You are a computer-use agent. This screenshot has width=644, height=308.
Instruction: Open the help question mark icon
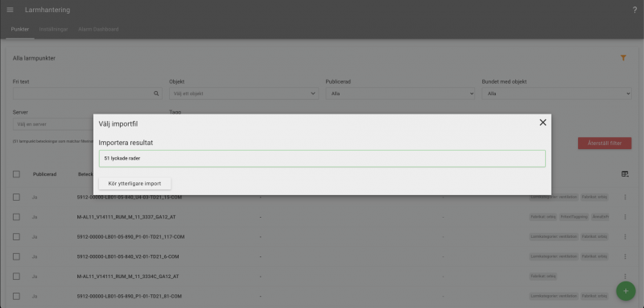634,10
